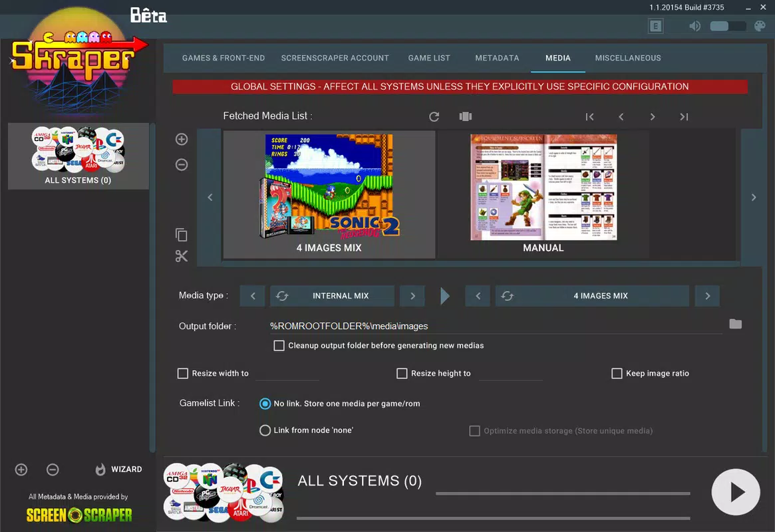Browse for output folder
The height and width of the screenshot is (532, 775).
(736, 324)
